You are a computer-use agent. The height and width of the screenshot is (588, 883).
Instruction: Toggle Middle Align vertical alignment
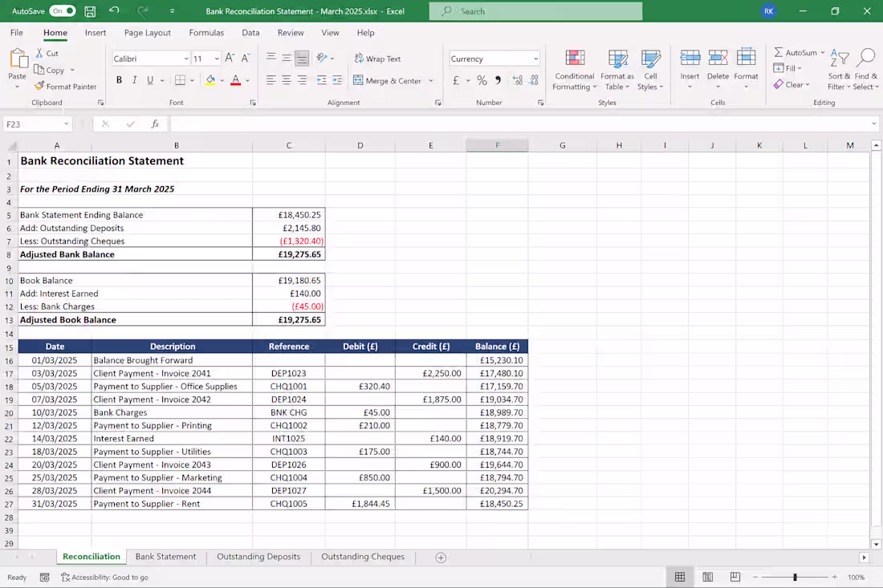tap(287, 58)
